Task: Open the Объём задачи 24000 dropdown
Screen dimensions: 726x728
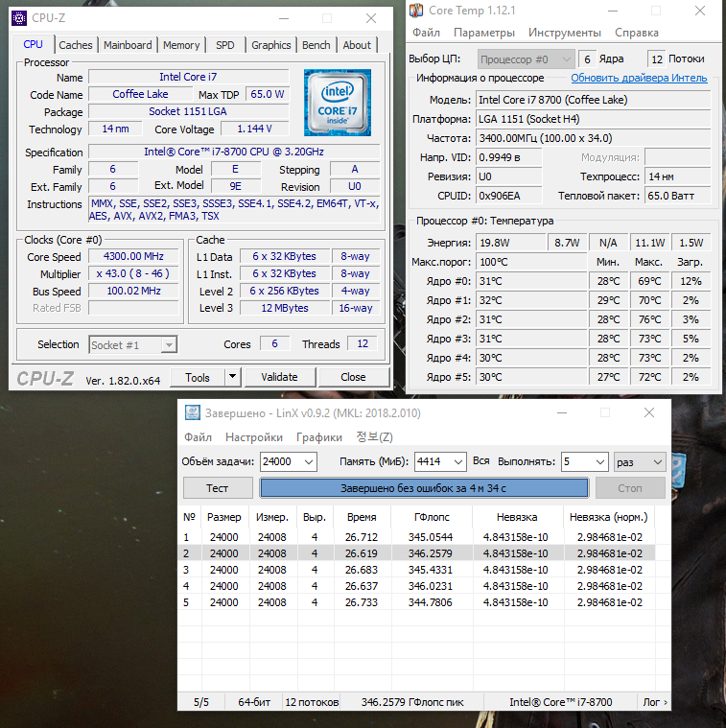Action: [289, 461]
